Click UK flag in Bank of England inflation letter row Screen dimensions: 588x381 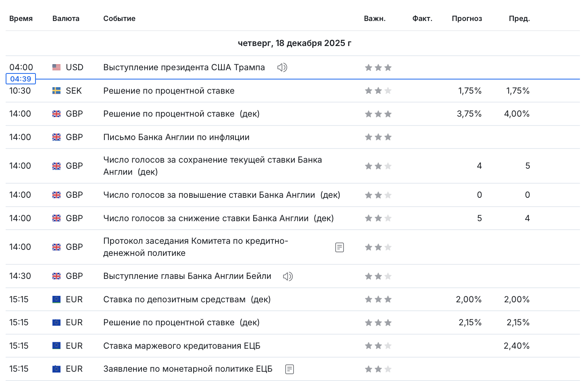(x=56, y=137)
